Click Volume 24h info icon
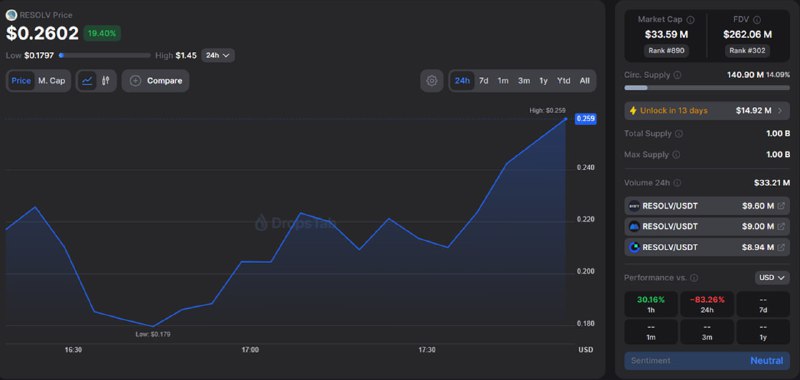Screen dimensions: 800x380 (x=677, y=183)
